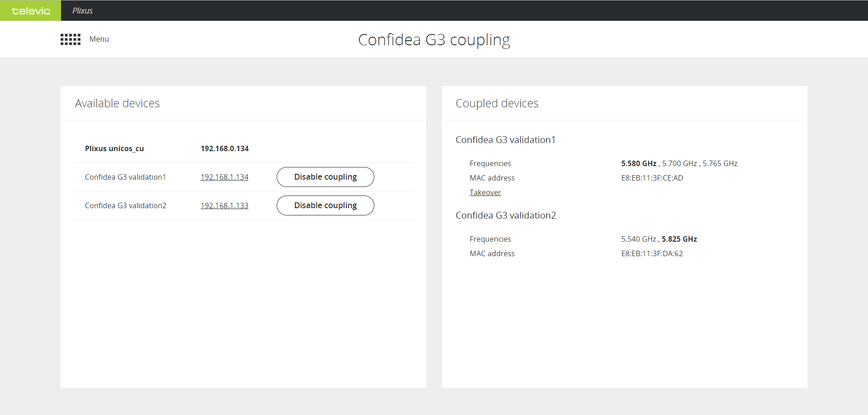This screenshot has height=415, width=868.
Task: Click Confidea G3 validation1 coupled heading
Action: click(505, 140)
